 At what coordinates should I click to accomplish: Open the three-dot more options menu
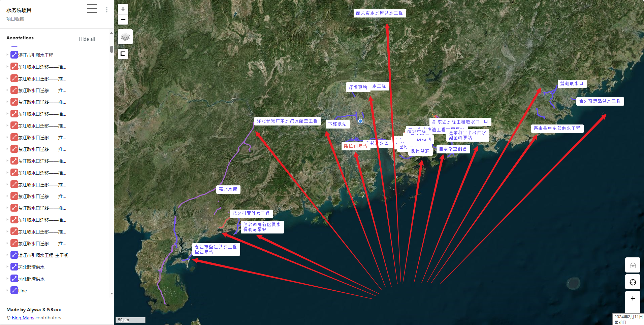(x=107, y=10)
